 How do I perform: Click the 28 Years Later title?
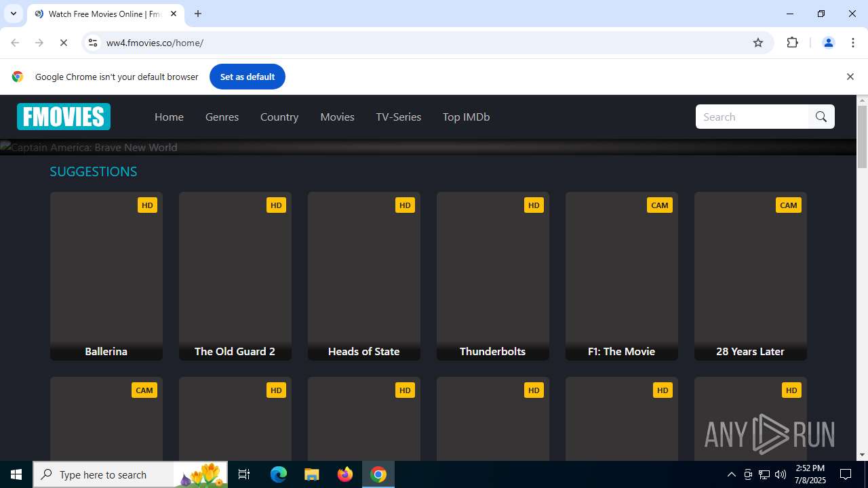point(750,351)
